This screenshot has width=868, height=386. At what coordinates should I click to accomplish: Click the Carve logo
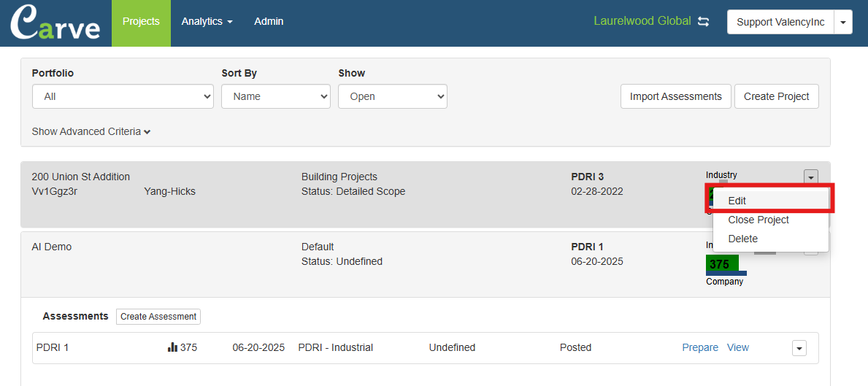coord(55,23)
